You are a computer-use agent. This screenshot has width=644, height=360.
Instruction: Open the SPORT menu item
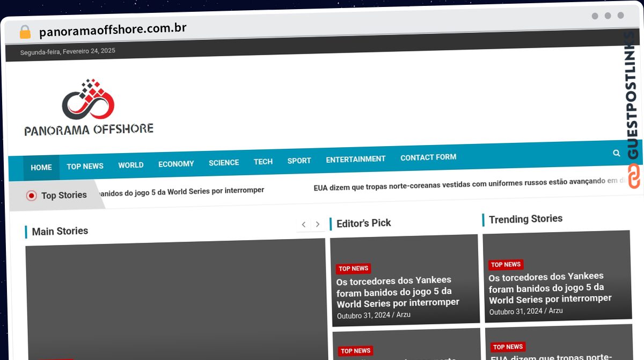(299, 161)
